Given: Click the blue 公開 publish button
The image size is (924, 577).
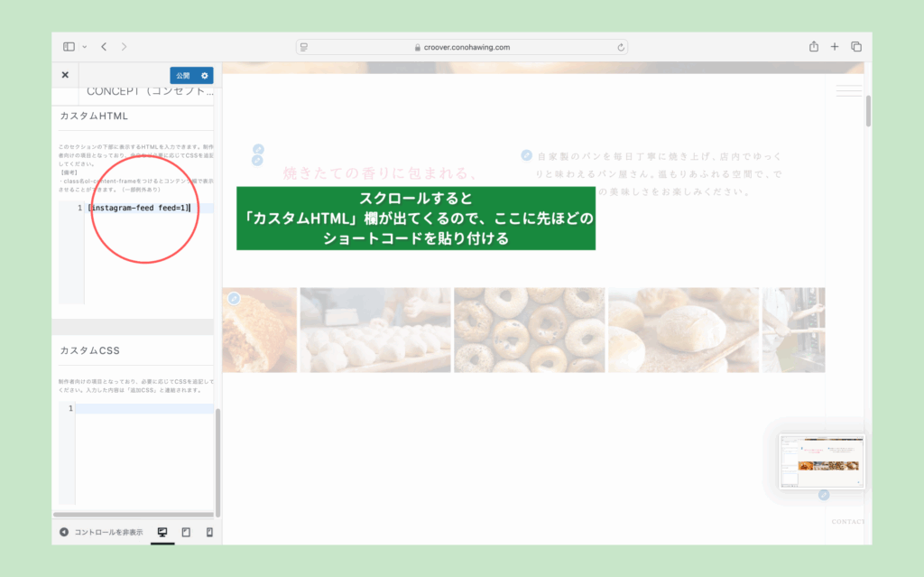Looking at the screenshot, I should [x=183, y=76].
